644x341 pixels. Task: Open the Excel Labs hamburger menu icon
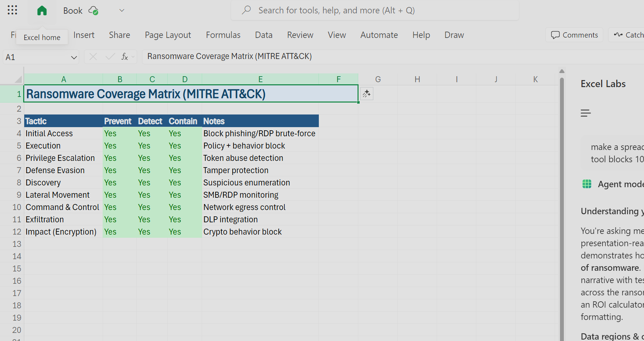[x=586, y=113]
